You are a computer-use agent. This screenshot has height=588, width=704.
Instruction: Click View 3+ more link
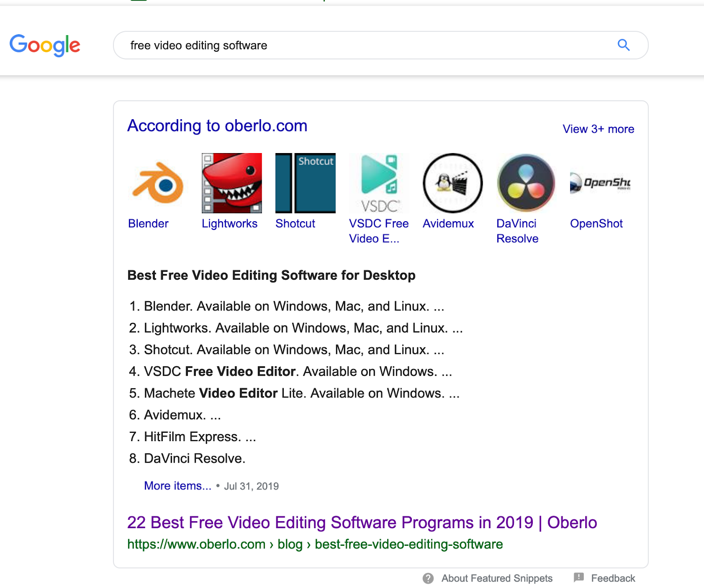click(x=598, y=129)
